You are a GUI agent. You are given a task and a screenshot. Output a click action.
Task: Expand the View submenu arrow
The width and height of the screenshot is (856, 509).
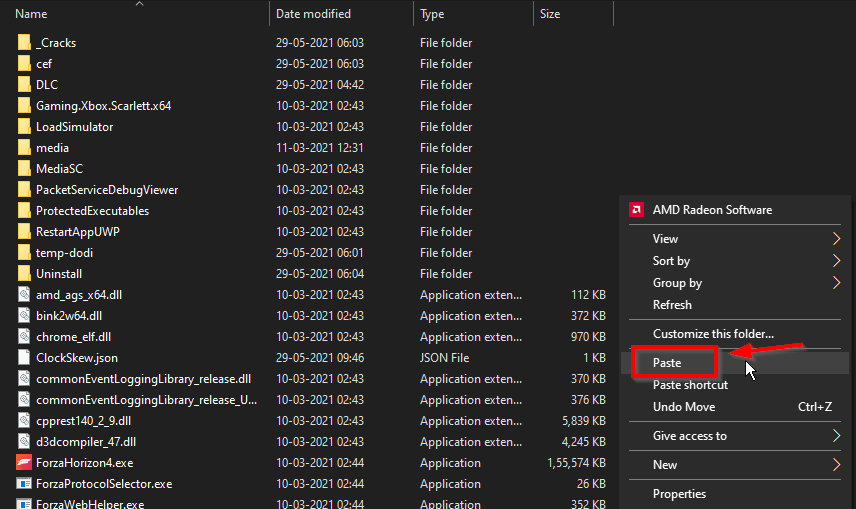(x=836, y=239)
